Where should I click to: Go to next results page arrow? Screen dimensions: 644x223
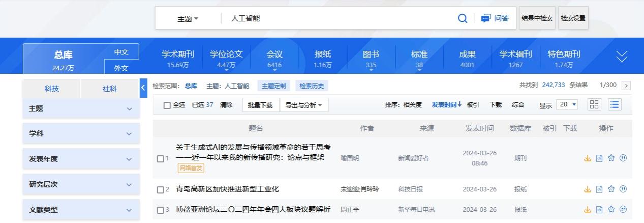click(626, 86)
